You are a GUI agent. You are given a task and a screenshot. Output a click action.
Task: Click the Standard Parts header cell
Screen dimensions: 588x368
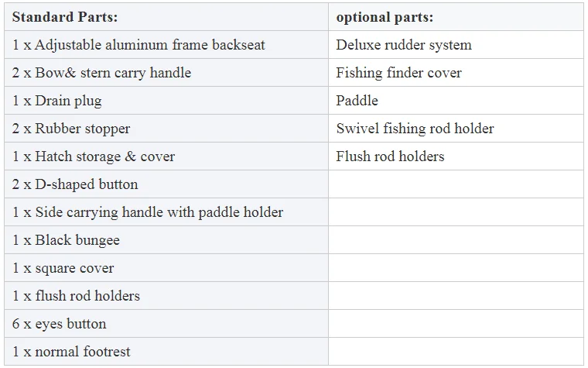(x=166, y=17)
